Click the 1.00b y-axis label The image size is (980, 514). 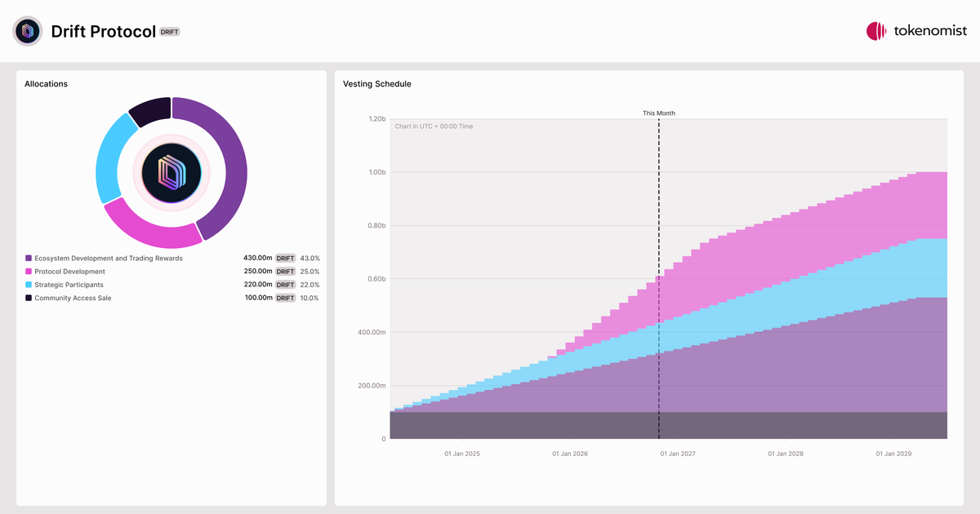376,172
